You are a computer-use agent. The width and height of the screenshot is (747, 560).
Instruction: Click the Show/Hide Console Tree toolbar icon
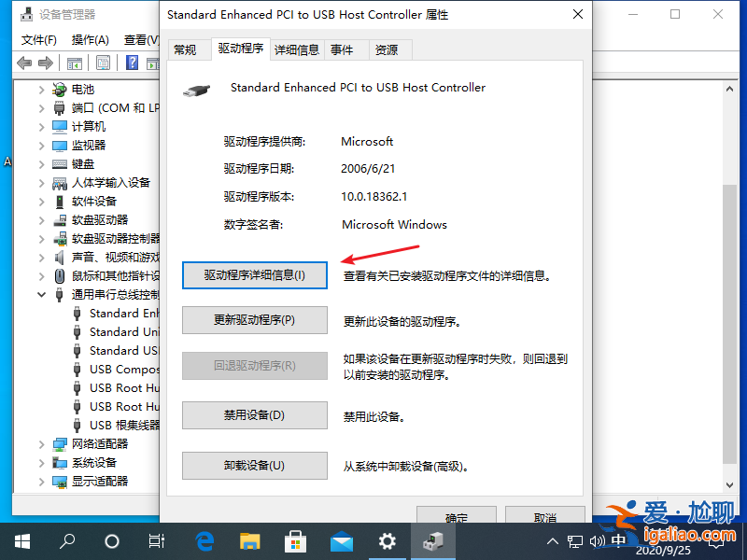coord(75,63)
